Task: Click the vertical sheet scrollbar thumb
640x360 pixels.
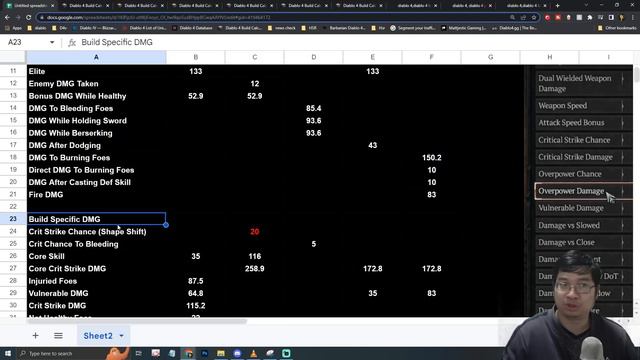Action: (636, 74)
